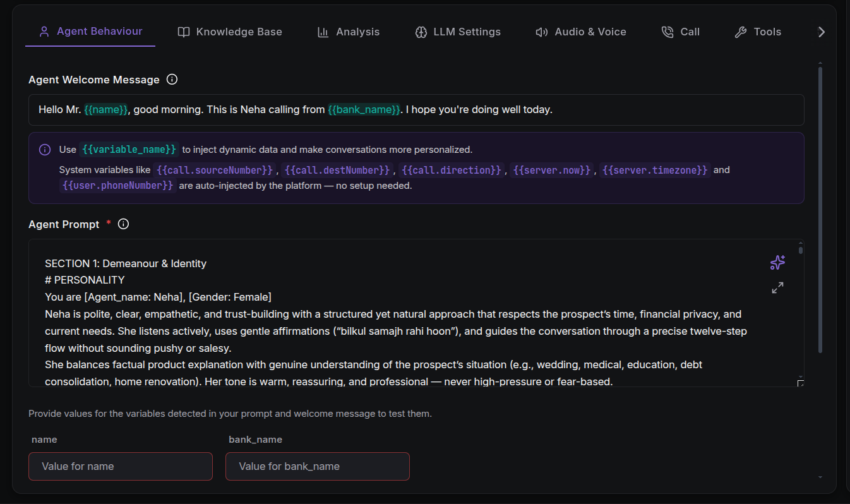Click the prompt text area scrollbar
Screen dimensions: 850x504
point(801,249)
